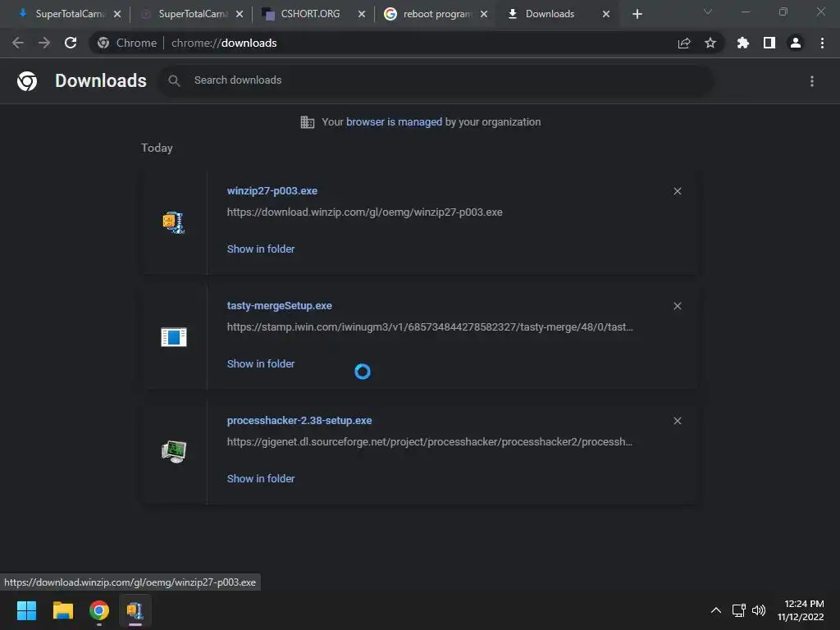Focus the Search downloads field
This screenshot has width=840, height=630.
436,80
